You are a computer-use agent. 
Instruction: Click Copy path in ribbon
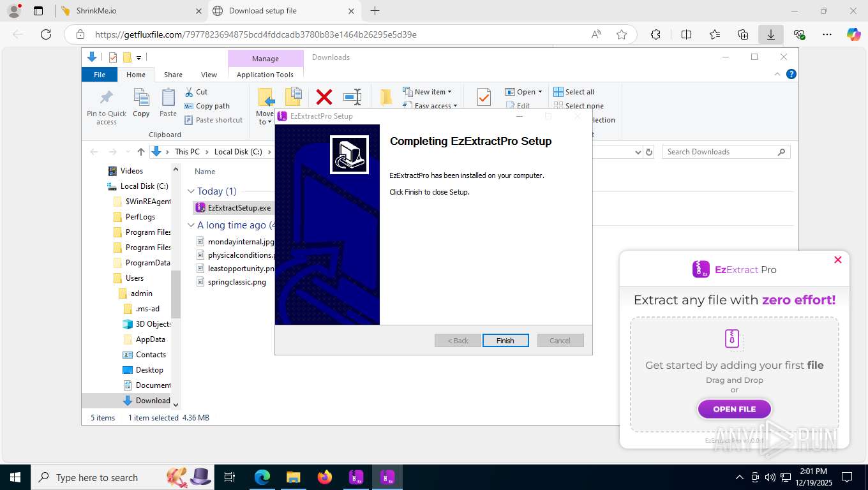(x=207, y=106)
